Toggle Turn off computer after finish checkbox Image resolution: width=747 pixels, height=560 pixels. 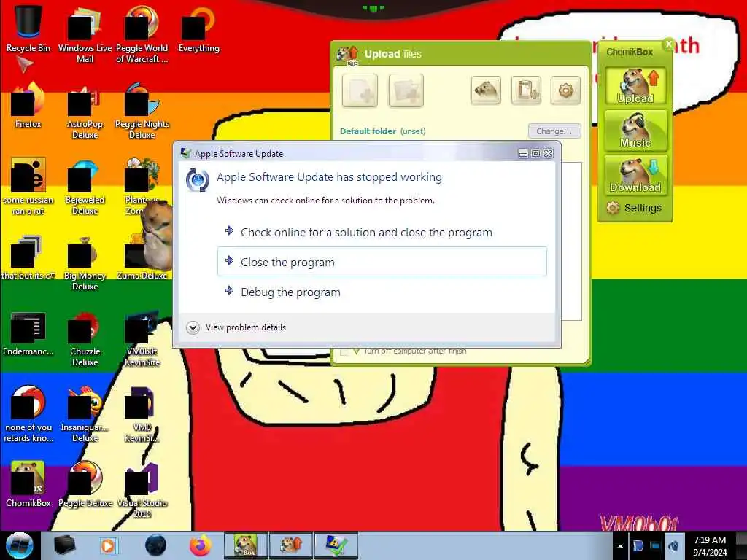(x=344, y=352)
